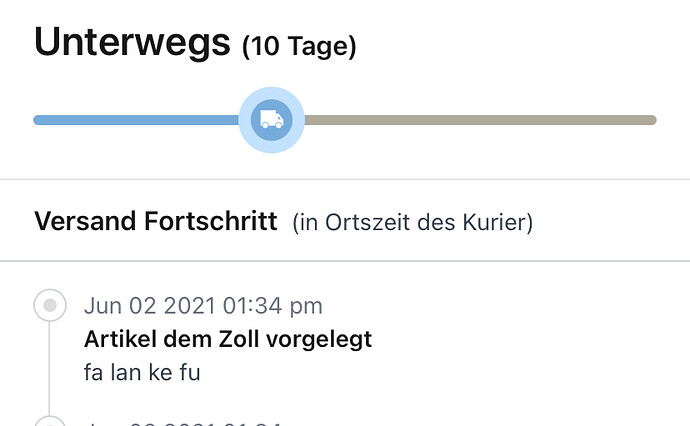This screenshot has height=426, width=690.
Task: Click the Unterwegs status heading
Action: pyautogui.click(x=132, y=43)
